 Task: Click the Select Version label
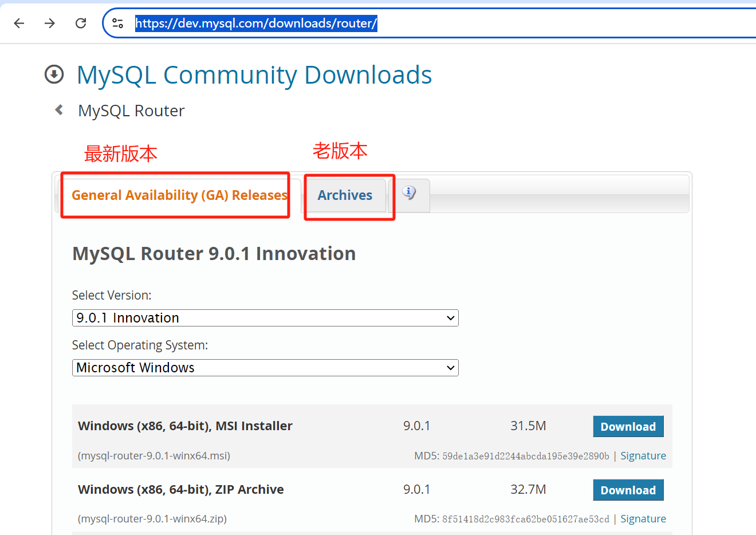pyautogui.click(x=112, y=296)
